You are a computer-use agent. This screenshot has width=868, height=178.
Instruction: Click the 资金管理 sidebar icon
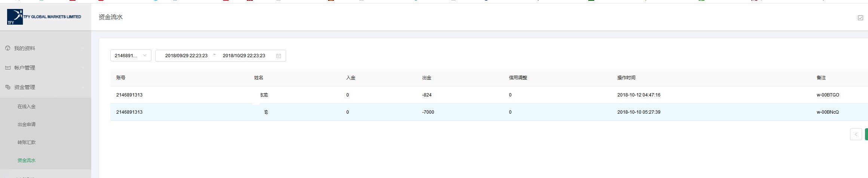coord(7,87)
